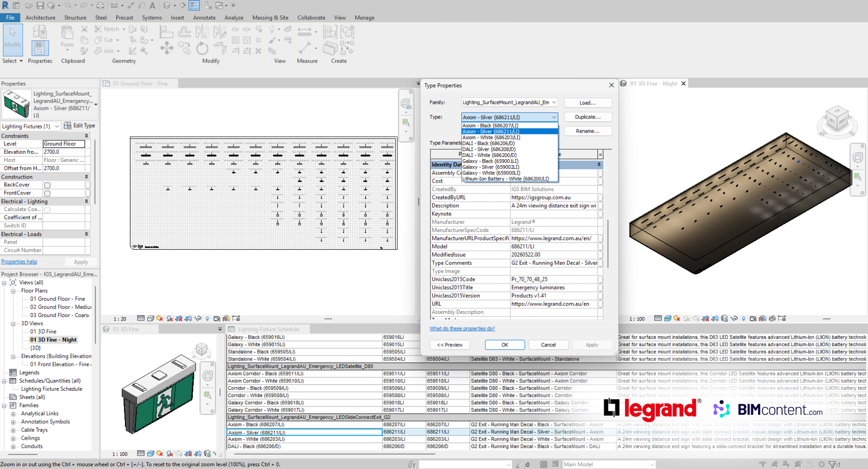Click the Sun Path icon under Ground Floor view
The width and height of the screenshot is (868, 469).
160,318
